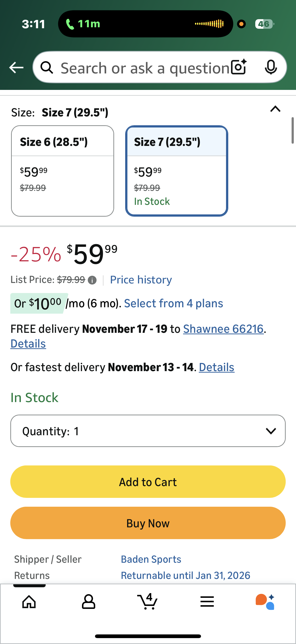The height and width of the screenshot is (644, 296).
Task: Open the Quantity dropdown
Action: pyautogui.click(x=148, y=431)
